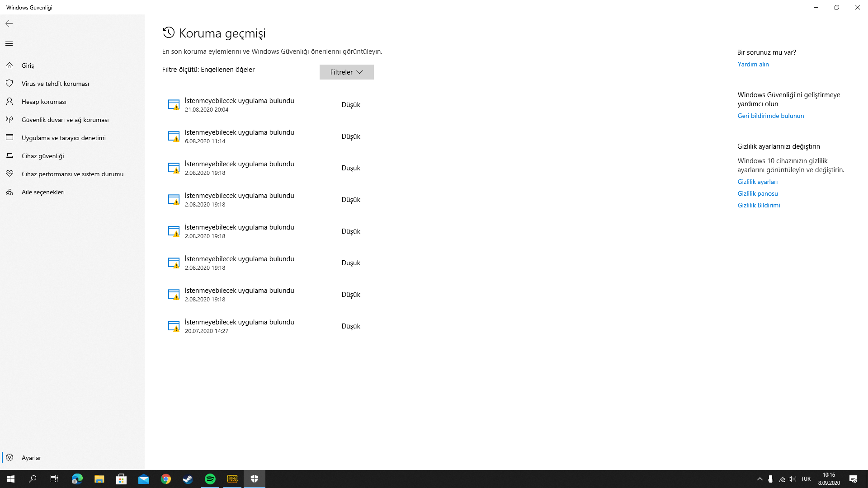Open Cihaz performansı ve sistem durumu
Screen dimensions: 868x488
pos(72,174)
